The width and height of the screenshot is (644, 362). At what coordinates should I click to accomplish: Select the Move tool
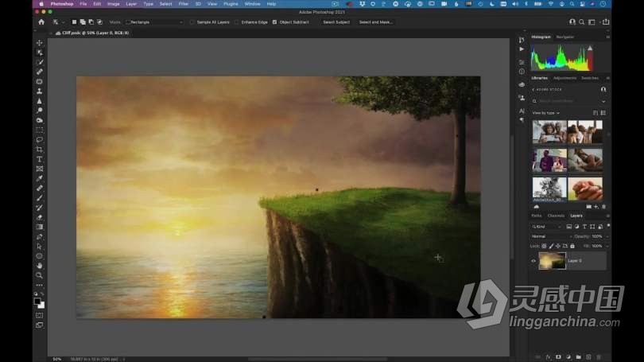pos(40,43)
